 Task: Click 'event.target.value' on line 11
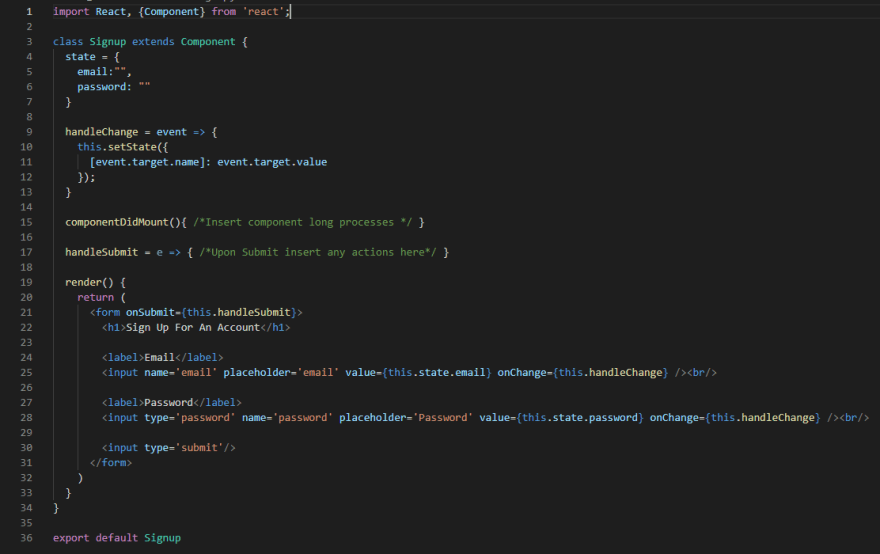(272, 162)
